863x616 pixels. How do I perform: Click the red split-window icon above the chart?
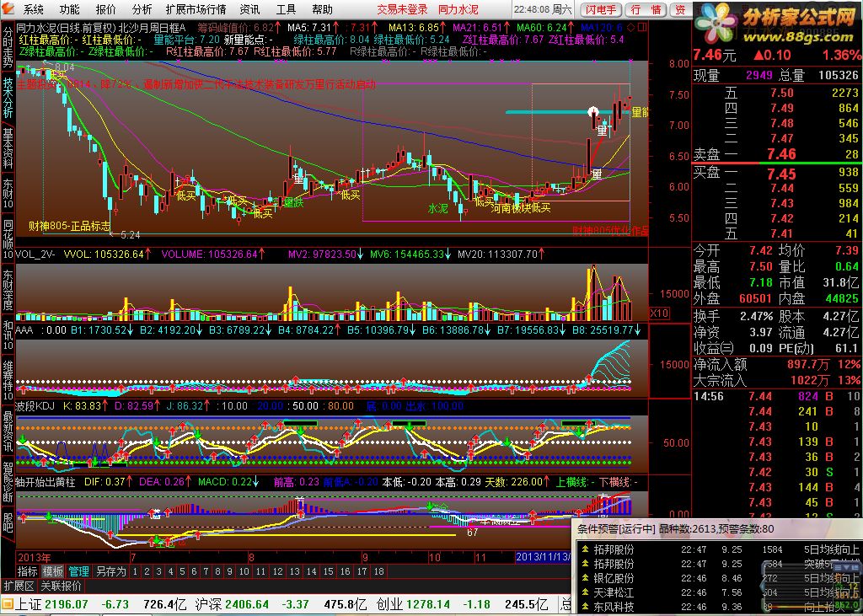(x=642, y=26)
